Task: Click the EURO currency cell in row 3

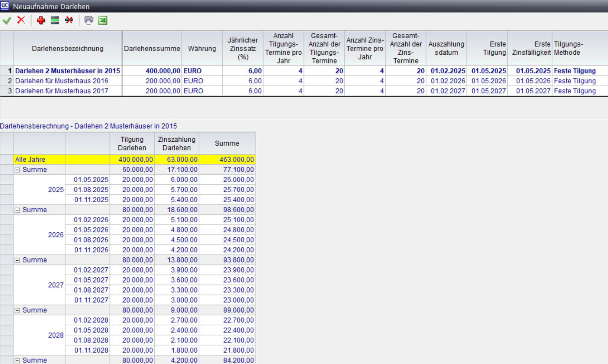Action: pos(193,91)
